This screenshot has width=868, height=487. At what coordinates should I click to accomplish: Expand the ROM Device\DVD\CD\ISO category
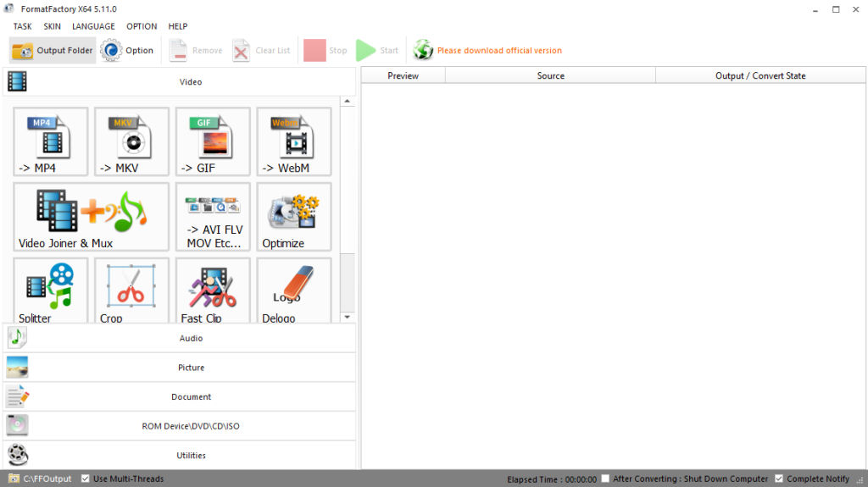(x=180, y=426)
